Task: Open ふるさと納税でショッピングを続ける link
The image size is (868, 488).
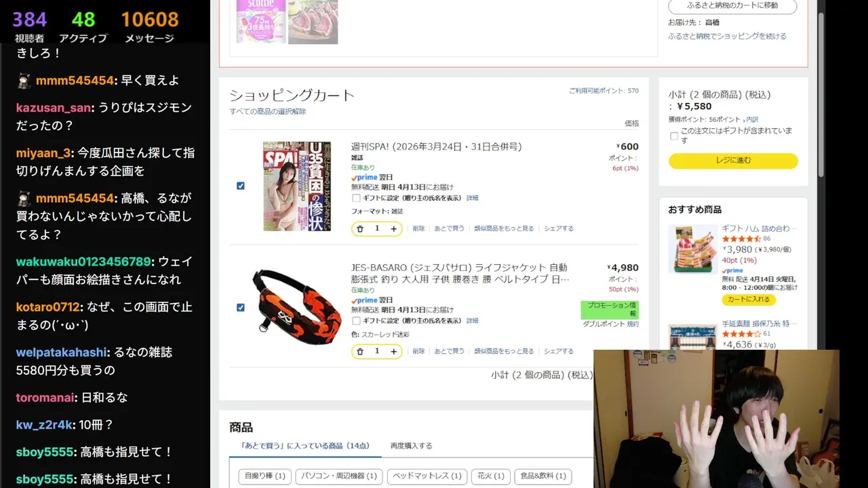Action: [727, 37]
